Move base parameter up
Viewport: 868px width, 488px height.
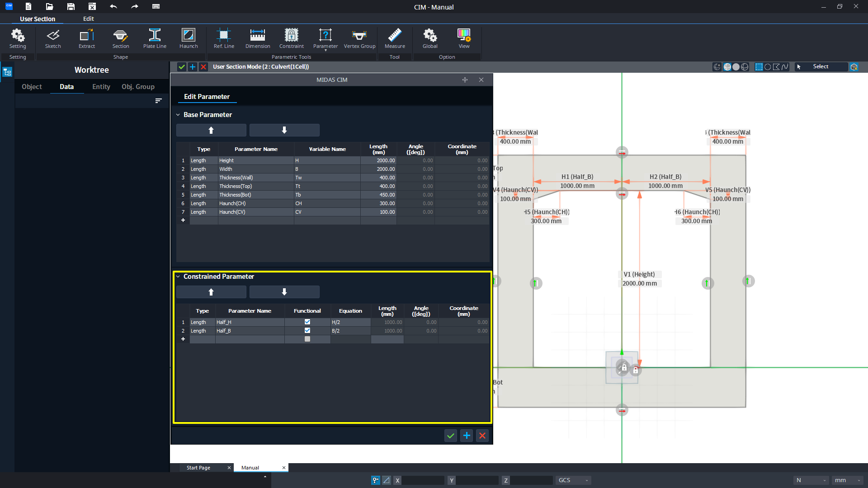(x=211, y=130)
